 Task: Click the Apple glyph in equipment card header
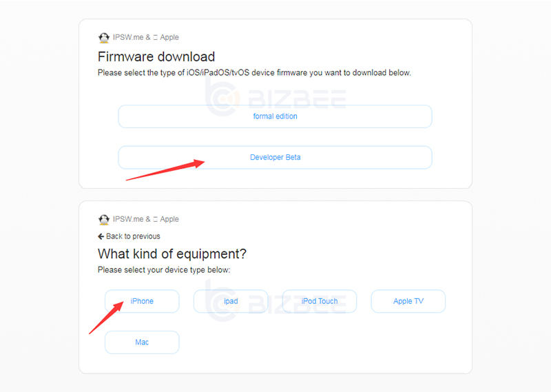coord(156,219)
